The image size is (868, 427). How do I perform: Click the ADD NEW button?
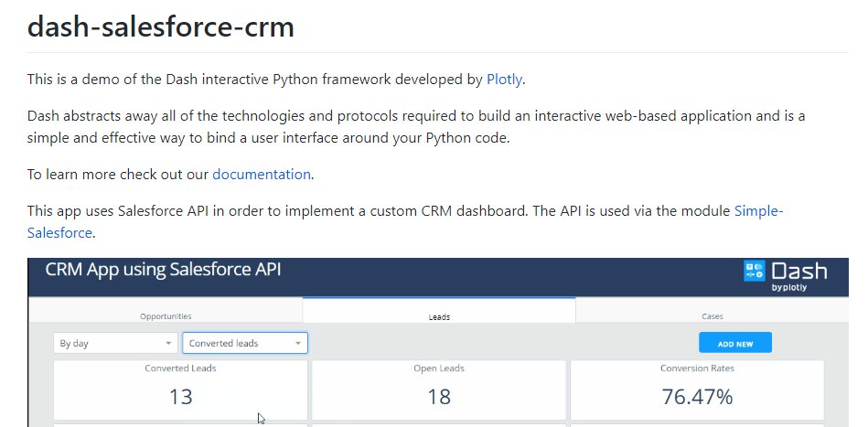[x=735, y=343]
